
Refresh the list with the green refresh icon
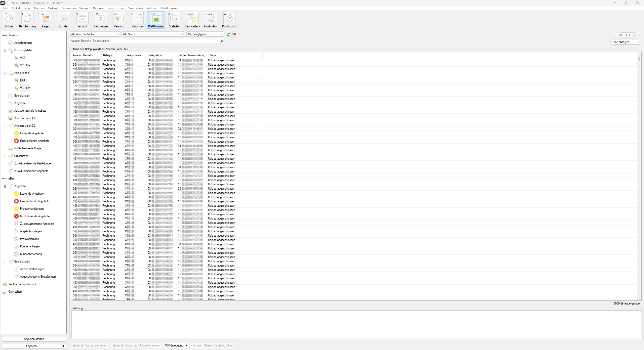pos(228,34)
